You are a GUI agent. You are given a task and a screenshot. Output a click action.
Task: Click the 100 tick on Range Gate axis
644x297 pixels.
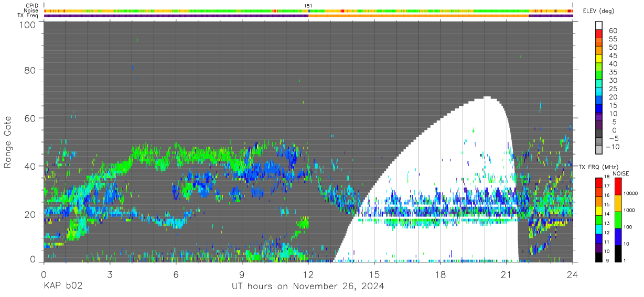point(28,25)
